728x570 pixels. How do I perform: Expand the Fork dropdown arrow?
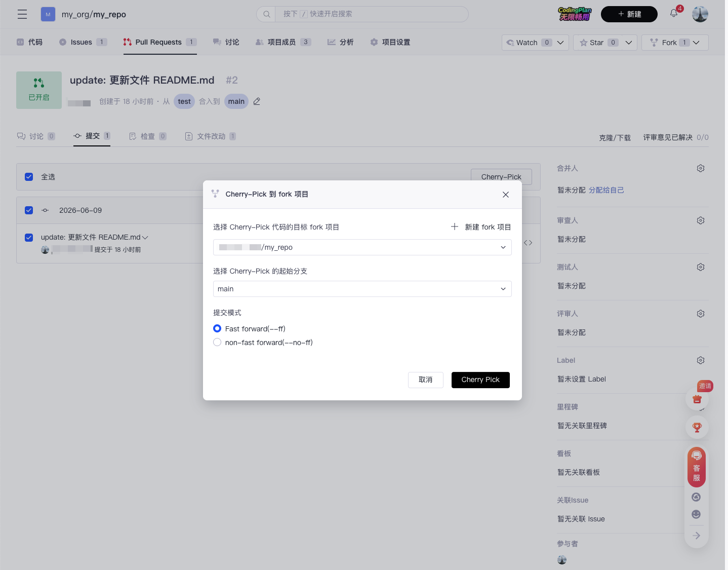pyautogui.click(x=696, y=43)
